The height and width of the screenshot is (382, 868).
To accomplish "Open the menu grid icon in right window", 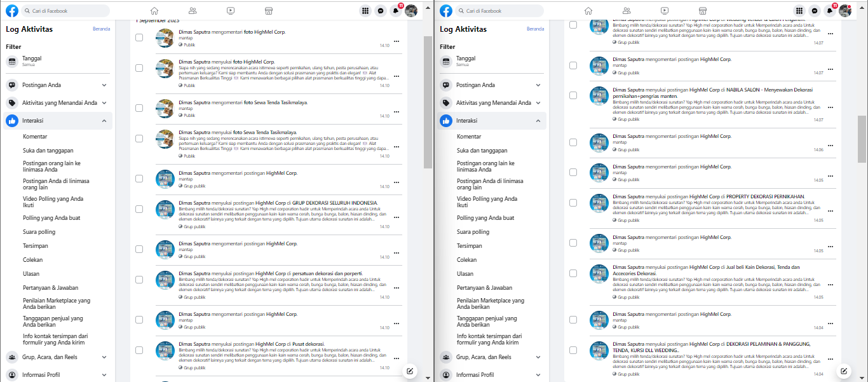I will click(799, 11).
